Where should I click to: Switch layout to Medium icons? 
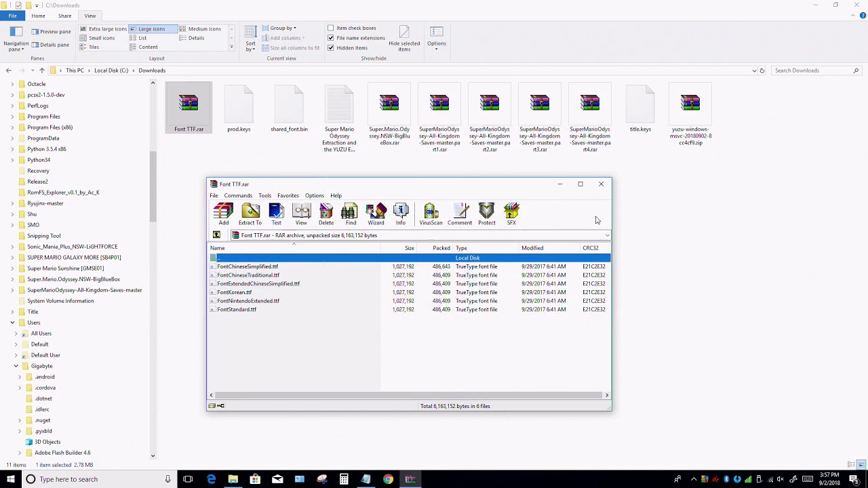click(x=200, y=28)
